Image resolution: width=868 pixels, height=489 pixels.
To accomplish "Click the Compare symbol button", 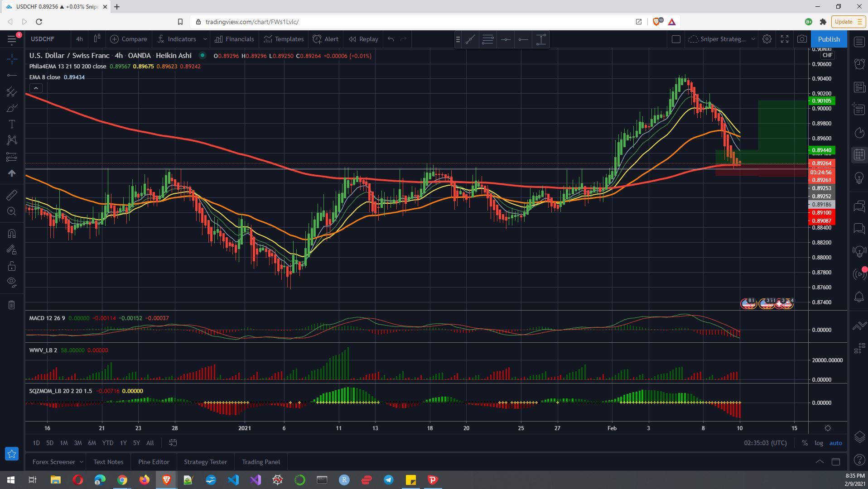I will click(x=129, y=39).
